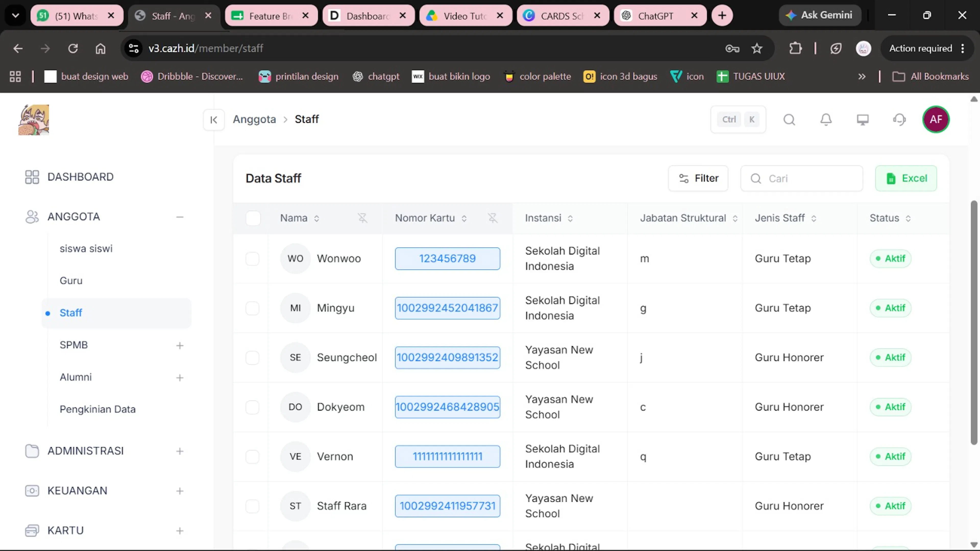980x551 pixels.
Task: Click the monitor display icon in header
Action: click(862, 120)
